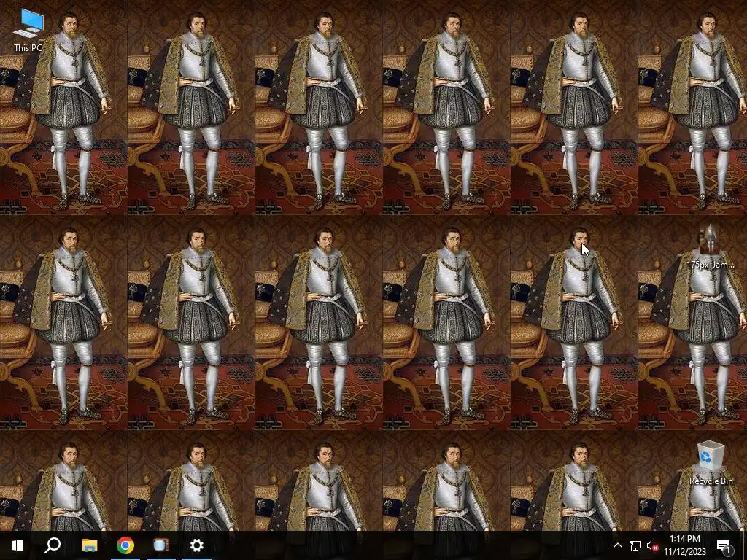The image size is (747, 560).
Task: Switch to the taskbar app next to Chrome
Action: [161, 545]
